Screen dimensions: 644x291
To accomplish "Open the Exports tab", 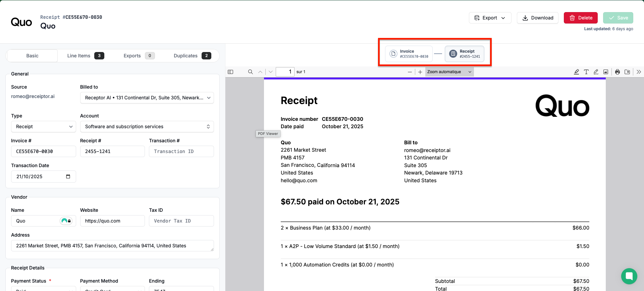I will [x=139, y=56].
